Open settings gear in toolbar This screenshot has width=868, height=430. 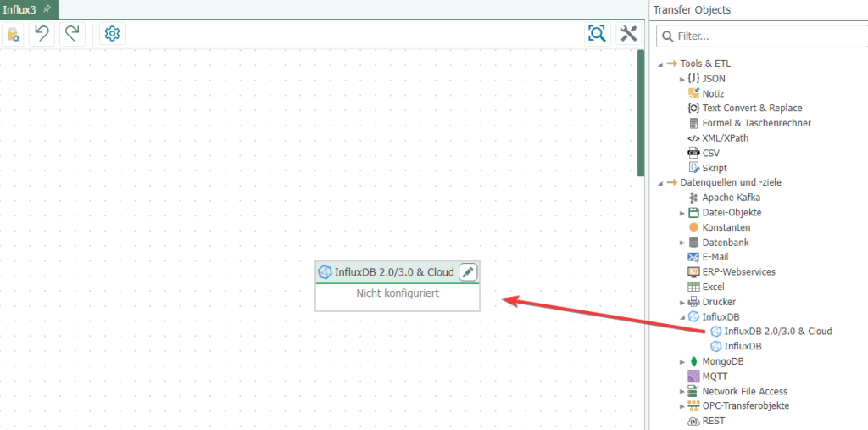pos(112,34)
